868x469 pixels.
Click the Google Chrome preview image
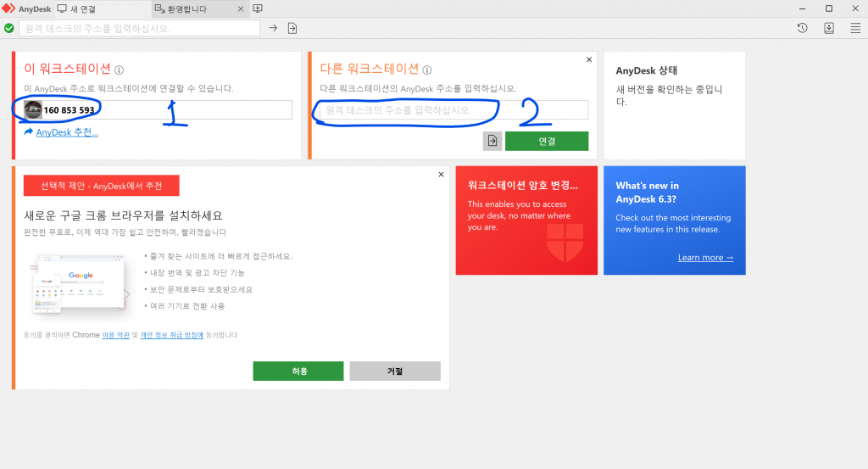(x=81, y=283)
